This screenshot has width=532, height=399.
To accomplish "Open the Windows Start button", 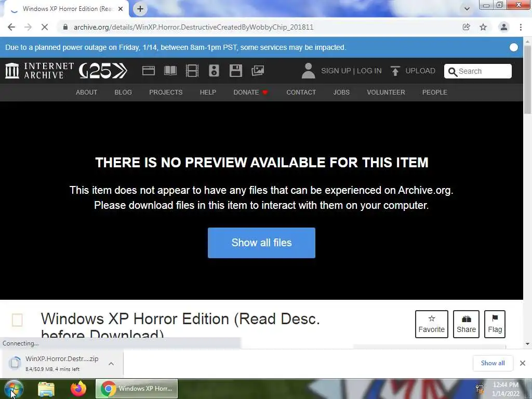I will (x=14, y=389).
